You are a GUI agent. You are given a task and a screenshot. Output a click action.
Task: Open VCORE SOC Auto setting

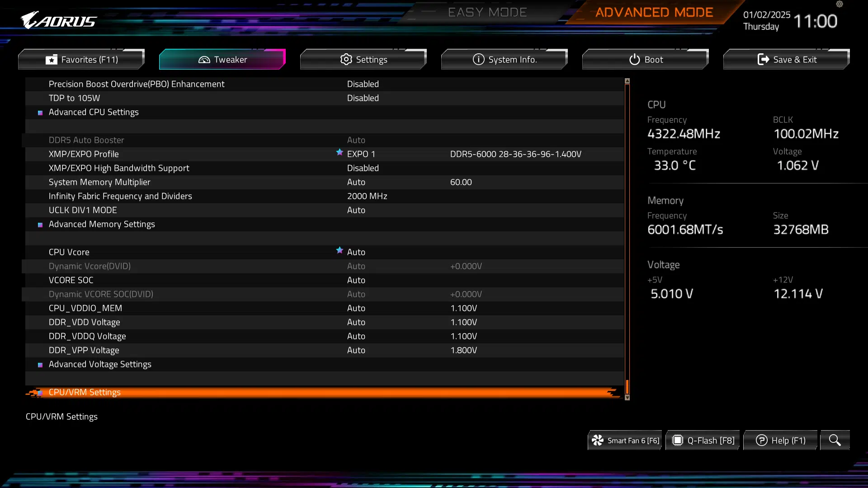pyautogui.click(x=356, y=280)
